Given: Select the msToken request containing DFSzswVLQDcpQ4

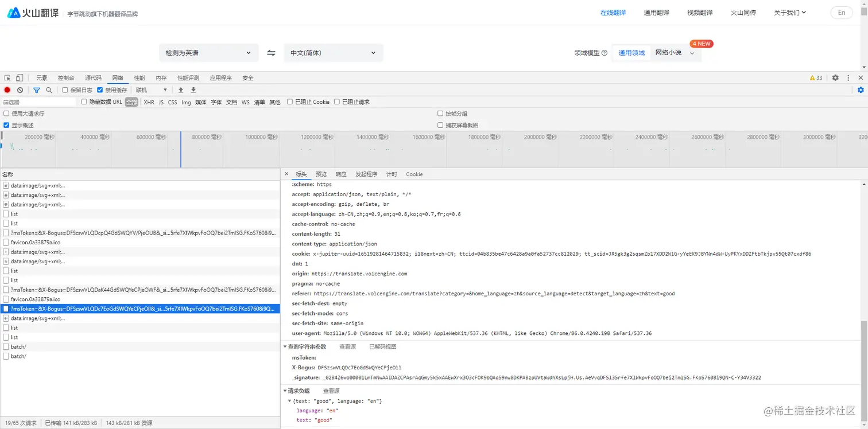Looking at the screenshot, I should [x=140, y=233].
